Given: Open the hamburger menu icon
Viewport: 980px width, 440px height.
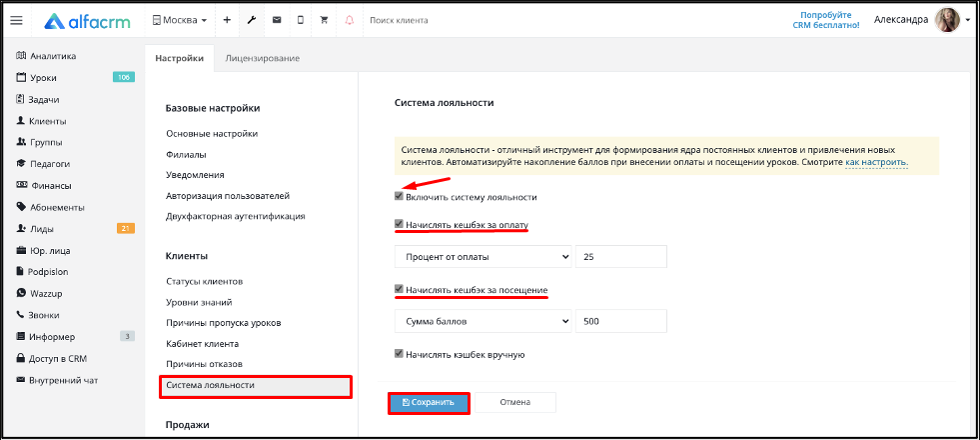Looking at the screenshot, I should 16,20.
